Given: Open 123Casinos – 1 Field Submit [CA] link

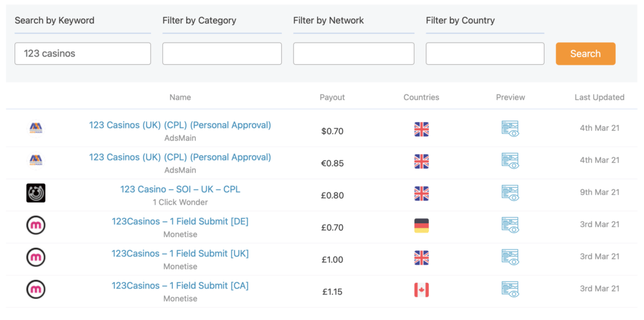Looking at the screenshot, I should tap(180, 285).
